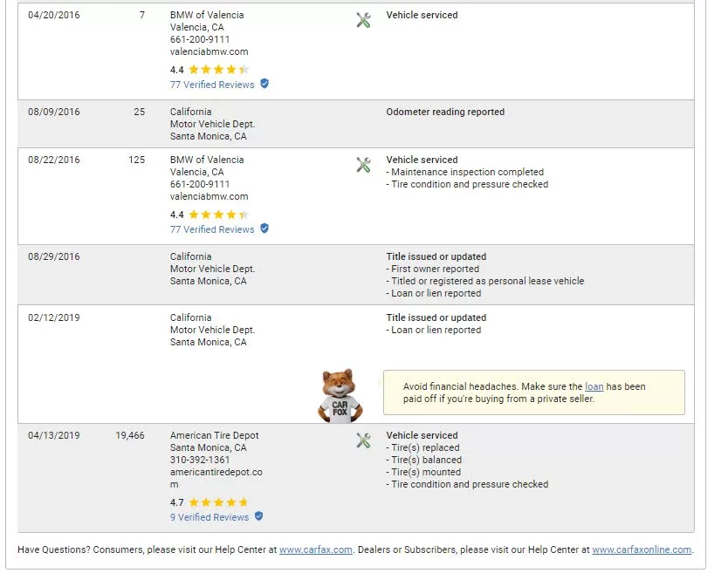
Task: Click the service wrench icon for 08/22/2016
Action: (x=363, y=165)
